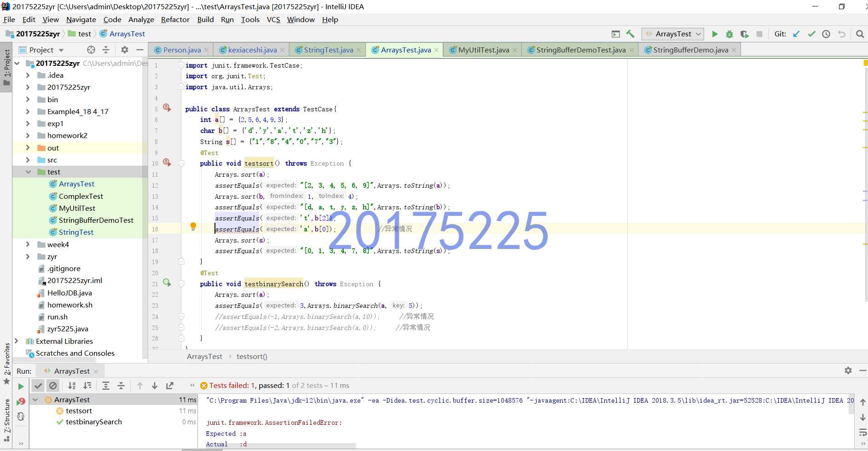Show more Run toolbar actions chevron
The width and height of the screenshot is (868, 451).
click(x=192, y=385)
